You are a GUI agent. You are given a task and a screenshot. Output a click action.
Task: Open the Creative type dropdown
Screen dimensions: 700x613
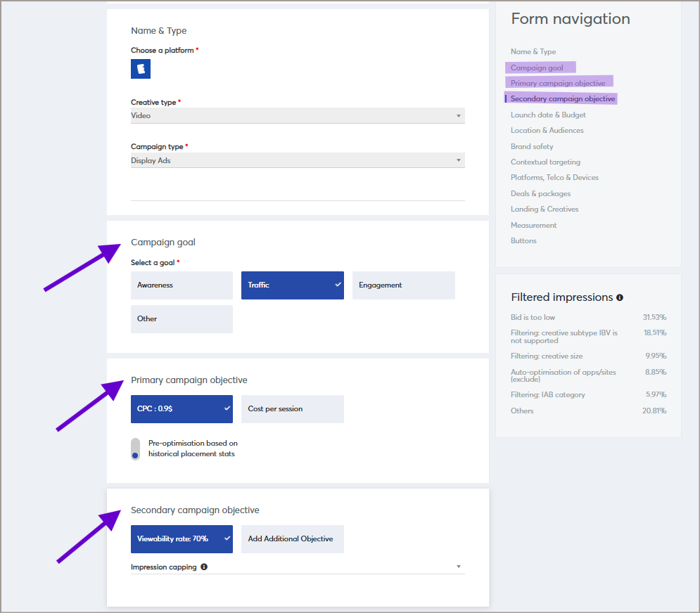click(298, 116)
